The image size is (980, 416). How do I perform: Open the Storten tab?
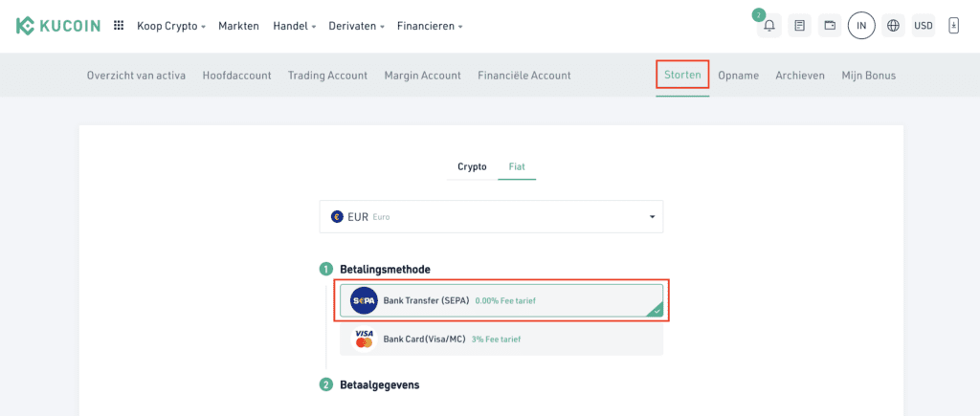pyautogui.click(x=682, y=75)
